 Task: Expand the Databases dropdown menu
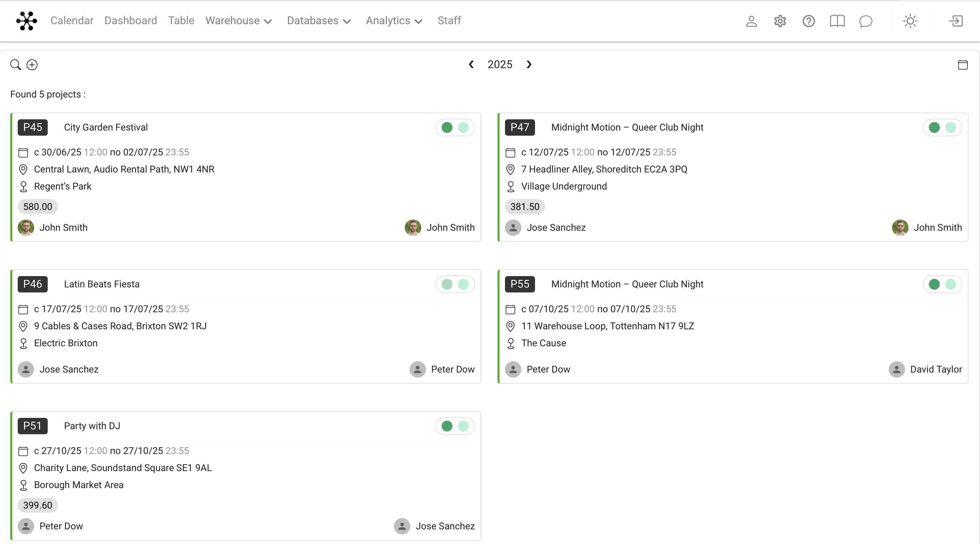[319, 20]
